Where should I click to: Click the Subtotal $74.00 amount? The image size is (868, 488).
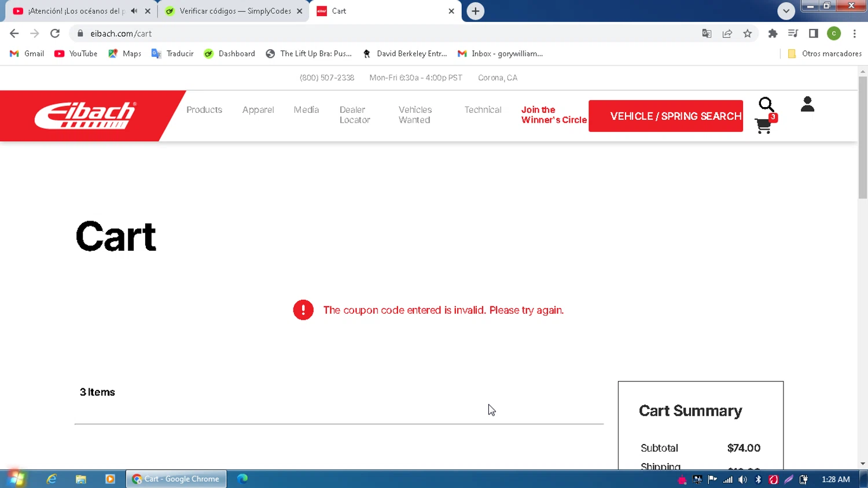(744, 448)
